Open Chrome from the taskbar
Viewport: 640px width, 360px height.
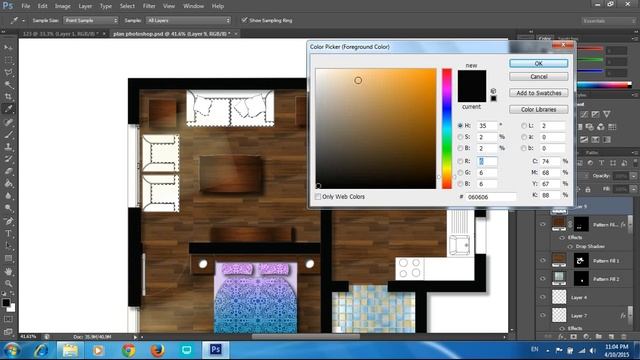(x=129, y=350)
